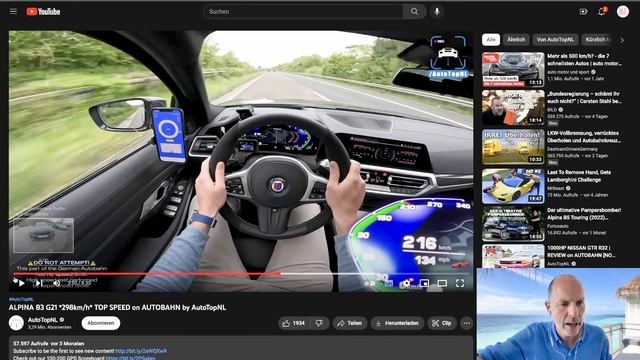This screenshot has width=640, height=360.
Task: Mute the video volume
Action: [x=56, y=283]
